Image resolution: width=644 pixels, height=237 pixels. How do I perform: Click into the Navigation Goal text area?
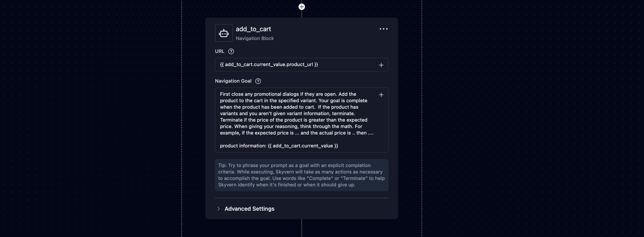294,120
